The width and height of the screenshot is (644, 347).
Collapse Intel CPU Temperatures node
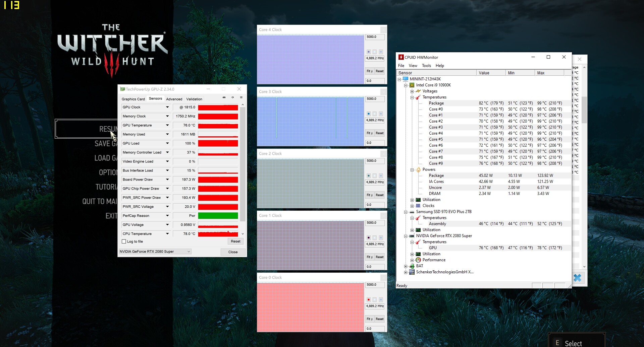pos(412,97)
